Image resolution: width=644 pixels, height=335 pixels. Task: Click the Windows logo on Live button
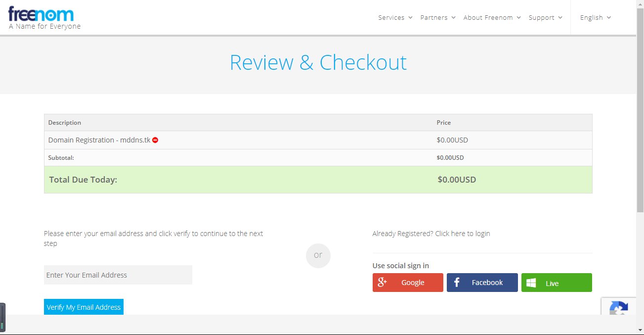tap(531, 283)
